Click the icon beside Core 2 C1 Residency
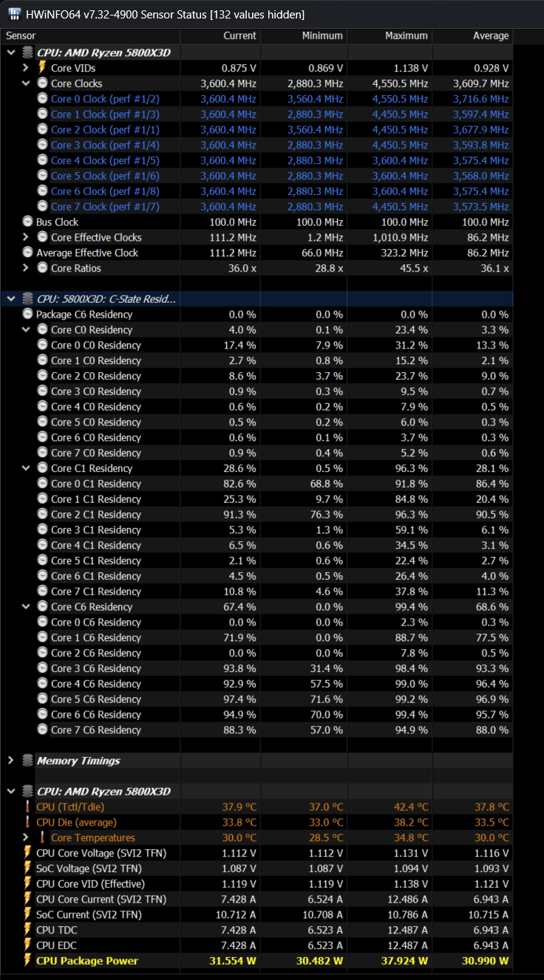The width and height of the screenshot is (544, 980). (x=43, y=515)
